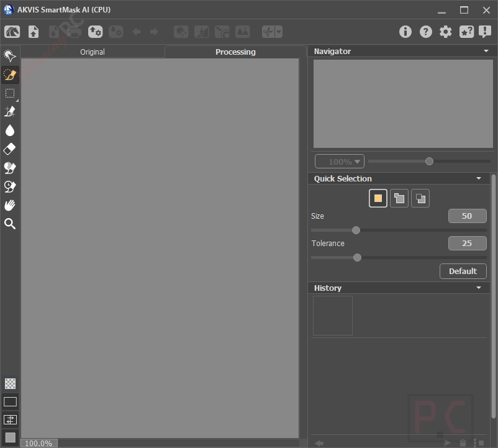The height and width of the screenshot is (448, 498).
Task: Click the History back arrow
Action: coord(319,443)
